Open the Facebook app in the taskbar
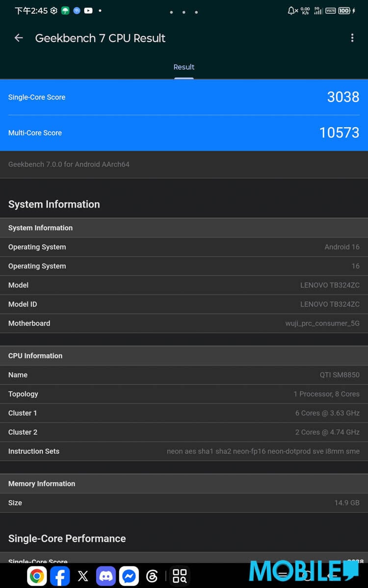368x588 pixels. (60, 576)
